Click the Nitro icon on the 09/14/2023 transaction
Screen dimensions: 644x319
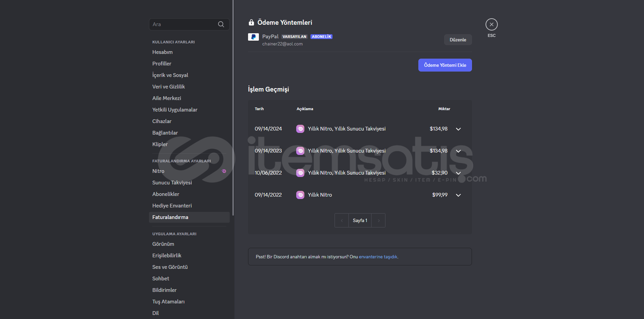pos(300,151)
